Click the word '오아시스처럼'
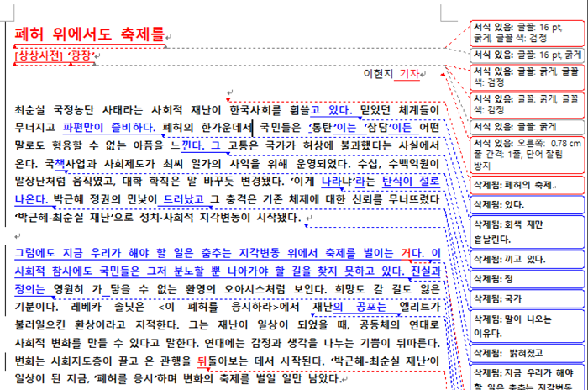The width and height of the screenshot is (588, 390). 255,288
